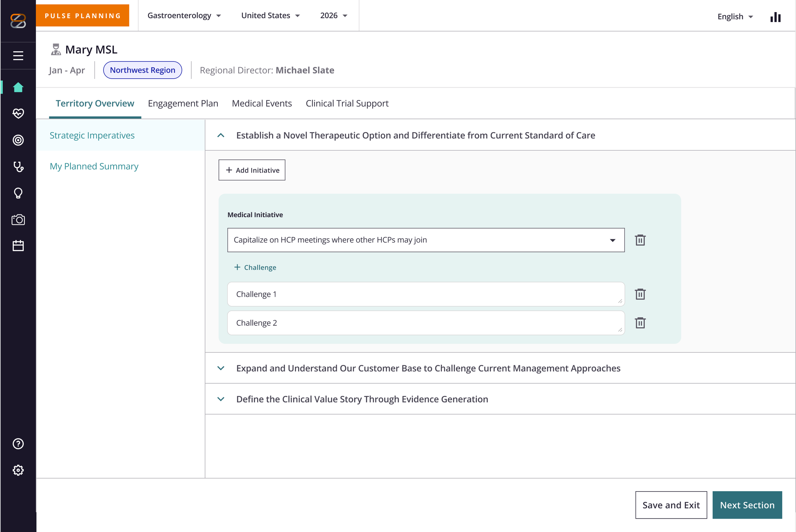
Task: Open the heart pulse icon page
Action: click(18, 113)
